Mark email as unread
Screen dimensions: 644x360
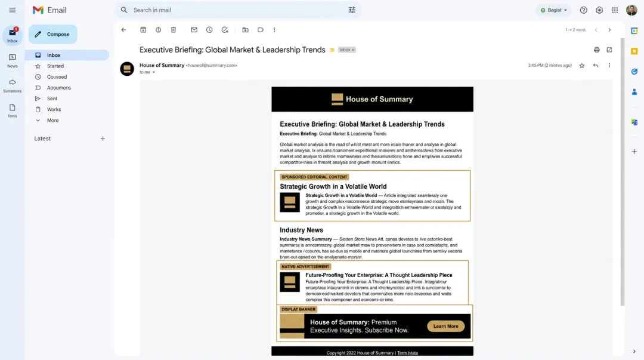[x=194, y=30]
